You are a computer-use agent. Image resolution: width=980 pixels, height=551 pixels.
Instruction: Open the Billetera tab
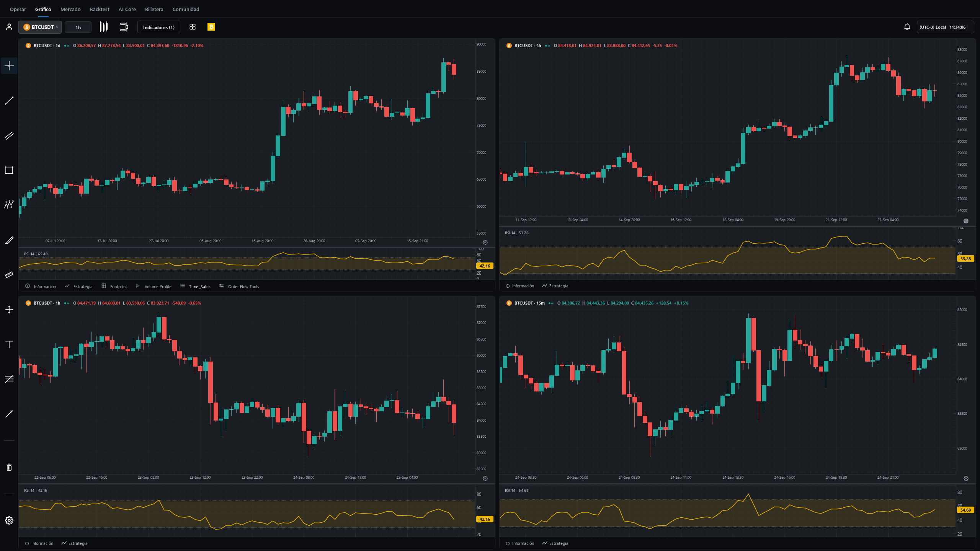tap(154, 9)
